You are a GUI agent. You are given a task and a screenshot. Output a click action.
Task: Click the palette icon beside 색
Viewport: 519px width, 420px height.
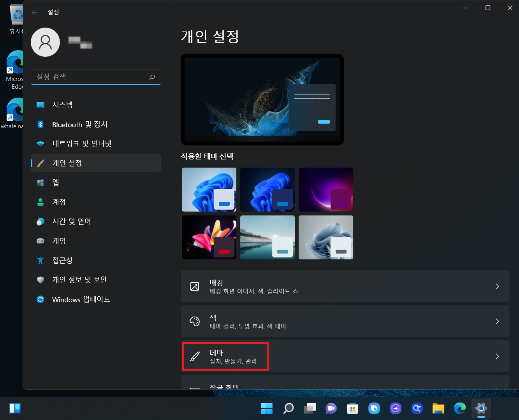tap(195, 321)
